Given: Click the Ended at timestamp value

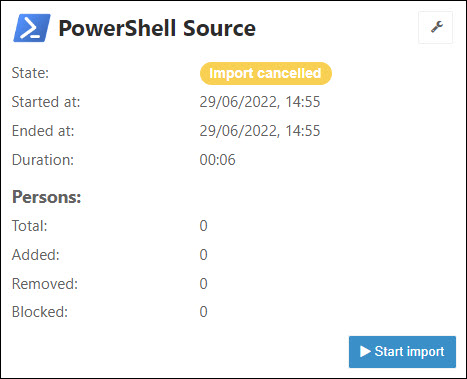Looking at the screenshot, I should coord(260,131).
